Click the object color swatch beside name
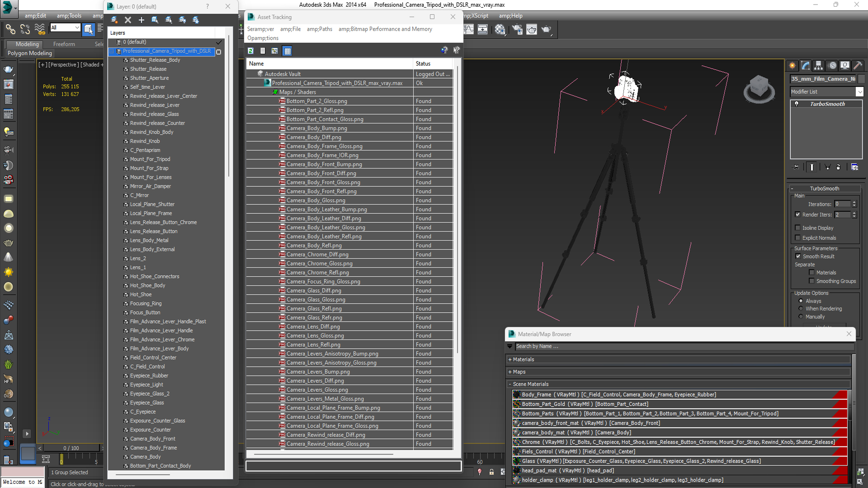The width and height of the screenshot is (868, 488). (x=862, y=79)
